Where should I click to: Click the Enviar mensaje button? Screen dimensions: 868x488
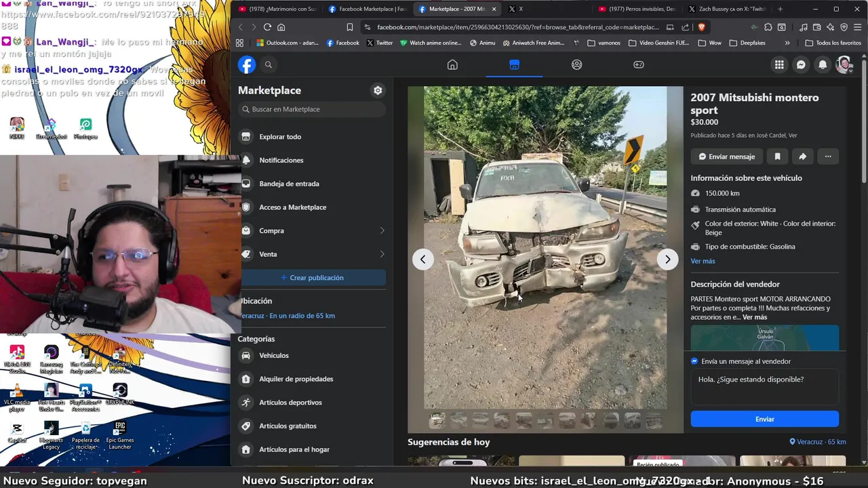(726, 157)
